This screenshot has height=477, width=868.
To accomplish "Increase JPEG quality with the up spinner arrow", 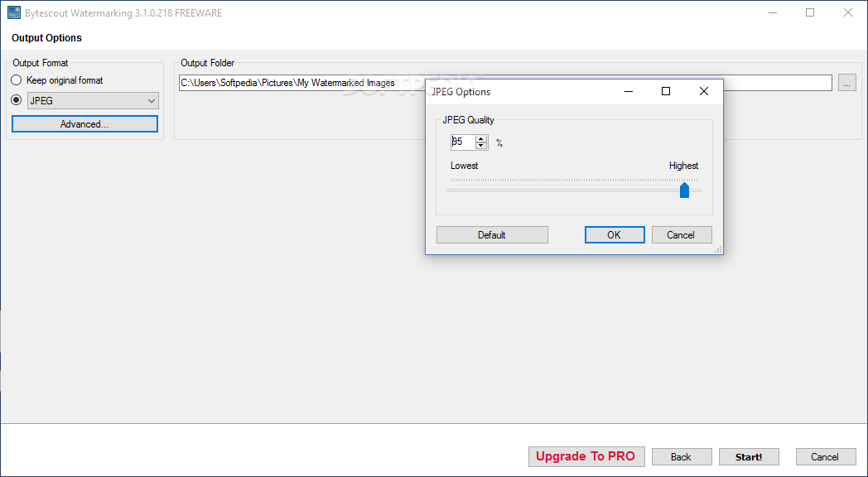I will point(481,139).
